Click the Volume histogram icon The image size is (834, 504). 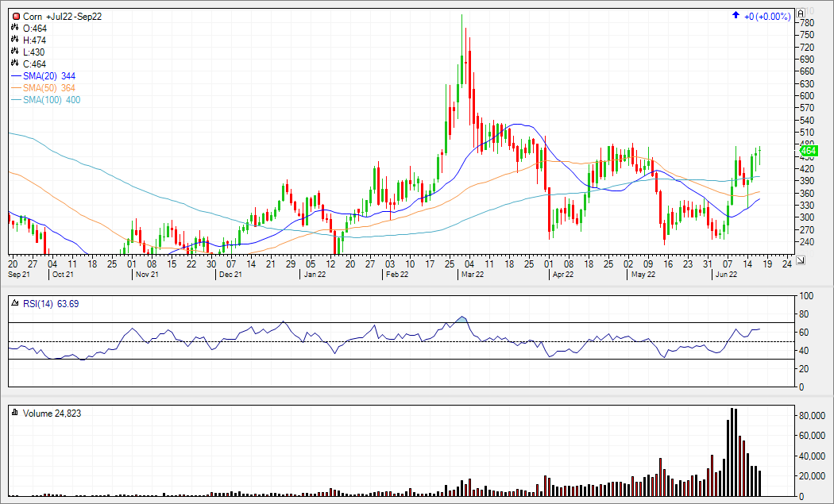point(15,413)
